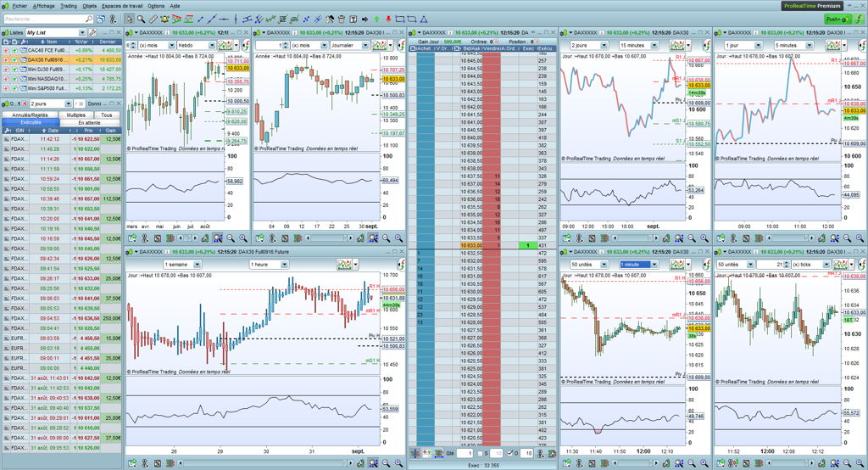Click green plus button on Mini DJ30 row
The width and height of the screenshot is (868, 470).
pos(14,70)
